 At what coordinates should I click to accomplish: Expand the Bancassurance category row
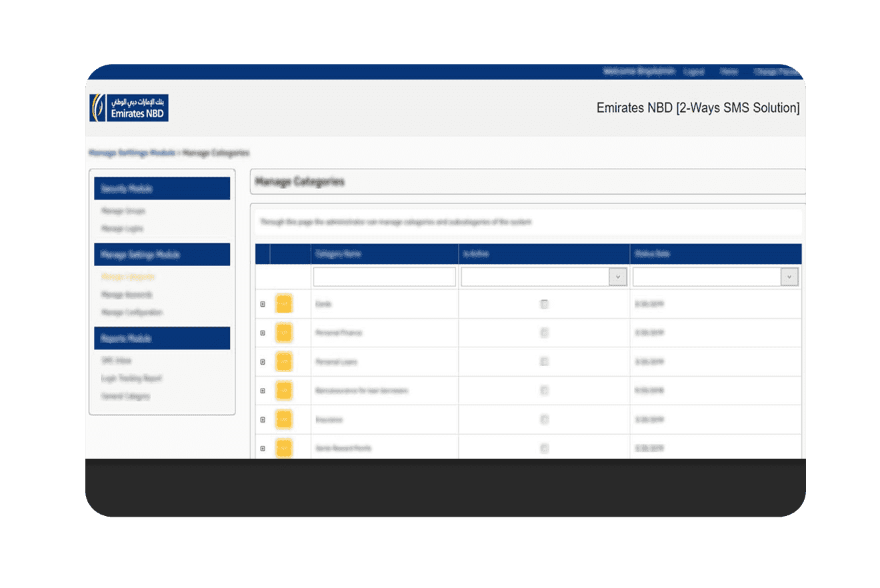(x=263, y=391)
